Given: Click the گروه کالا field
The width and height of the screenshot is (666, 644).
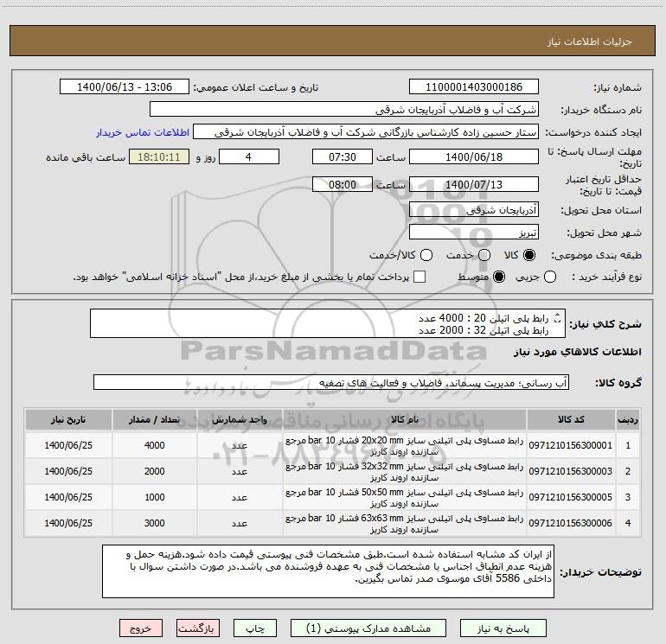Looking at the screenshot, I should click(331, 382).
